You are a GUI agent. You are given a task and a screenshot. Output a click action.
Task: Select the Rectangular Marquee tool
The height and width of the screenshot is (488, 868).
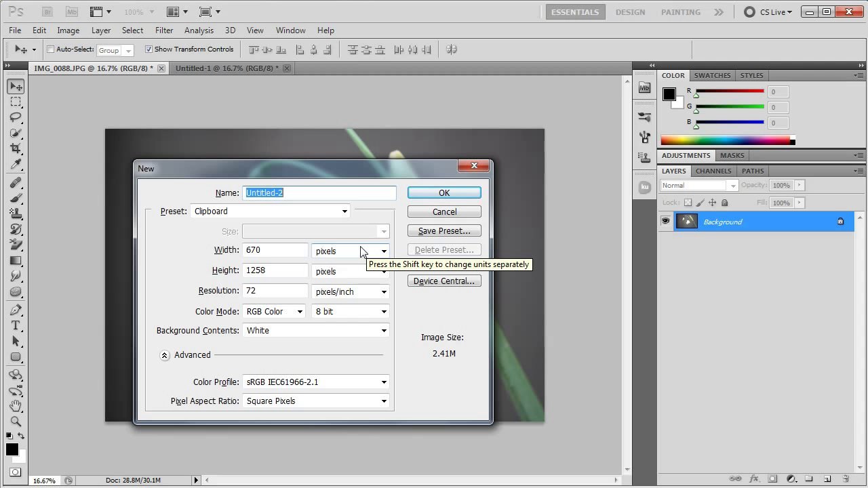[x=16, y=102]
